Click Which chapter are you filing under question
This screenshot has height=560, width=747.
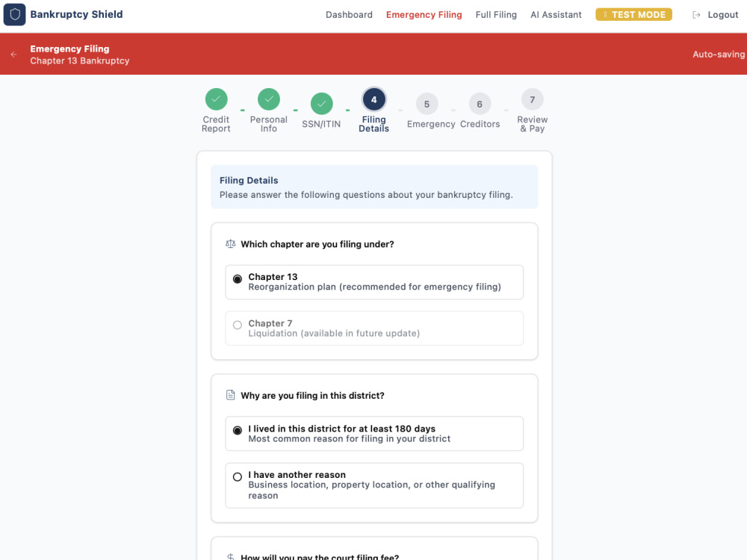pos(317,244)
